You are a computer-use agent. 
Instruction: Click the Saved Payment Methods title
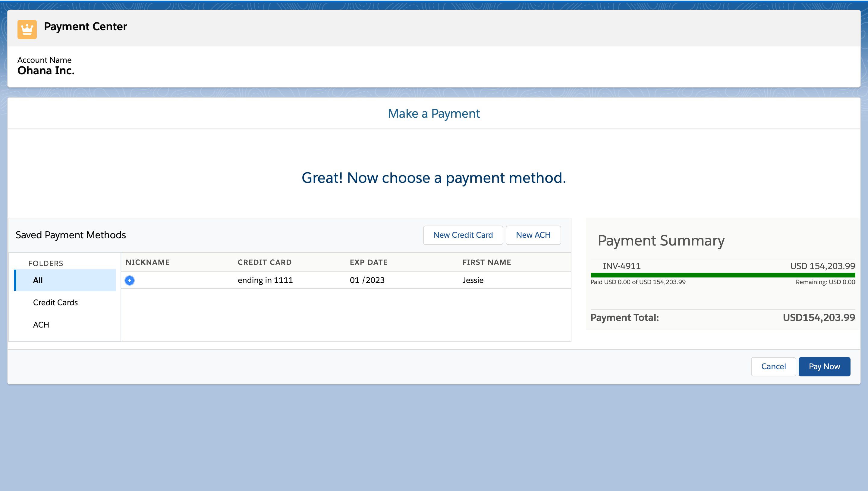71,235
